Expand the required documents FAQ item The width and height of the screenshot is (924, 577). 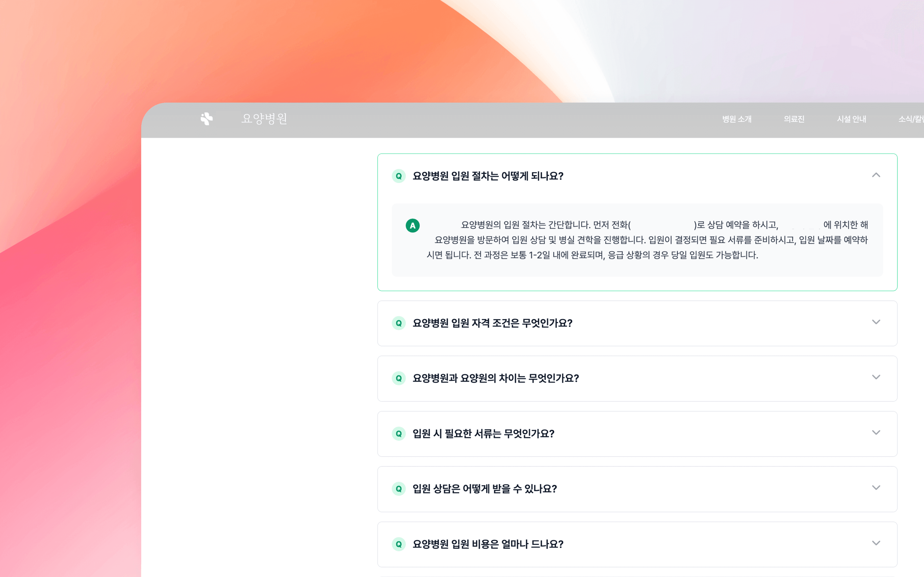[x=877, y=433]
